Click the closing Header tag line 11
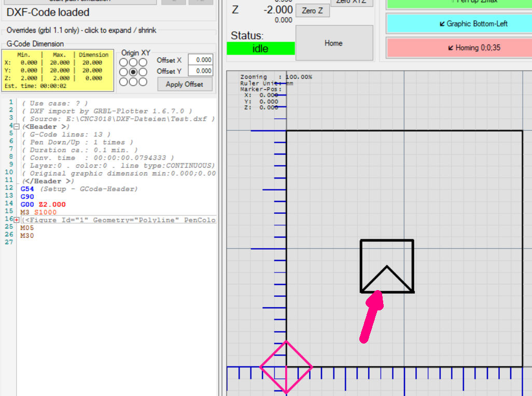The image size is (532, 396). [x=48, y=181]
